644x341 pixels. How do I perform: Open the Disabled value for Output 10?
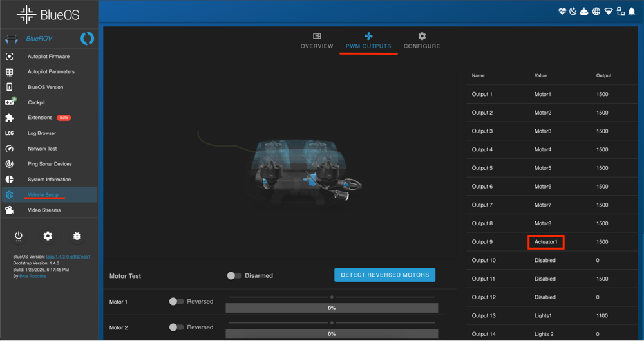tap(545, 261)
